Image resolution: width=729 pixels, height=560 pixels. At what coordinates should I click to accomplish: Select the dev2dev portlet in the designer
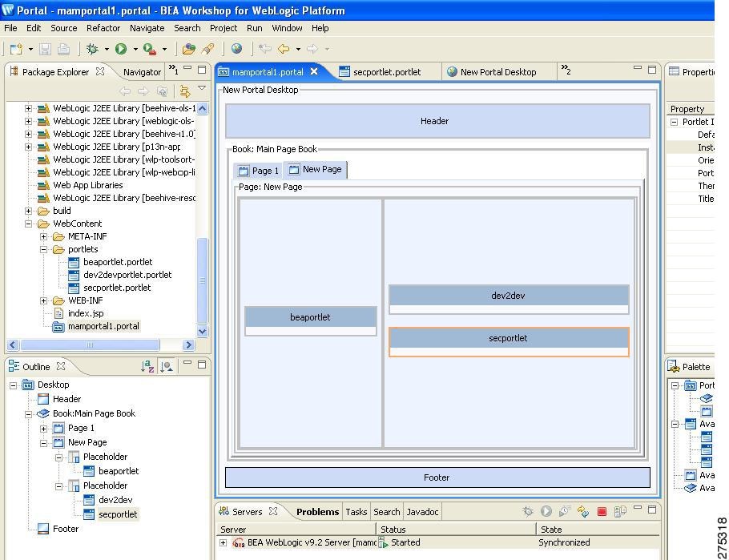pyautogui.click(x=508, y=296)
